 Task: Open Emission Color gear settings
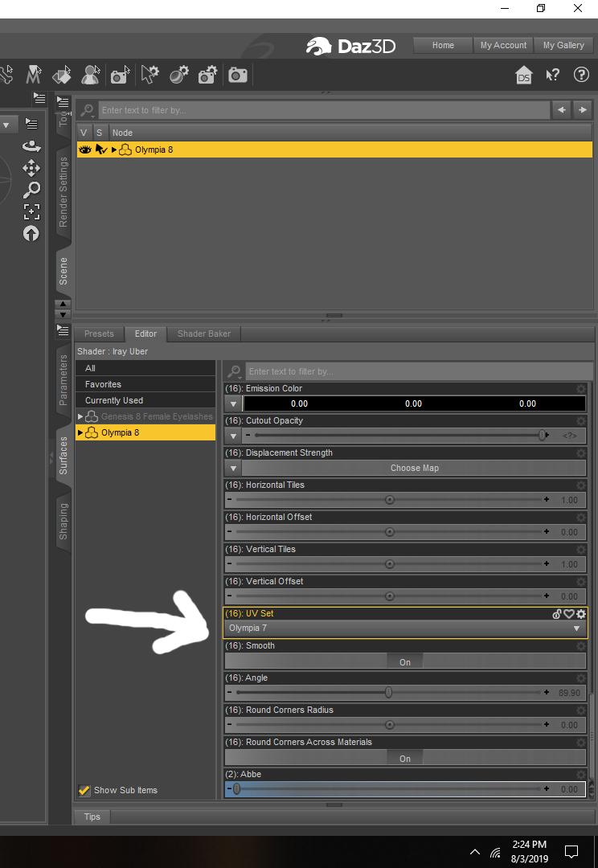pyautogui.click(x=581, y=389)
